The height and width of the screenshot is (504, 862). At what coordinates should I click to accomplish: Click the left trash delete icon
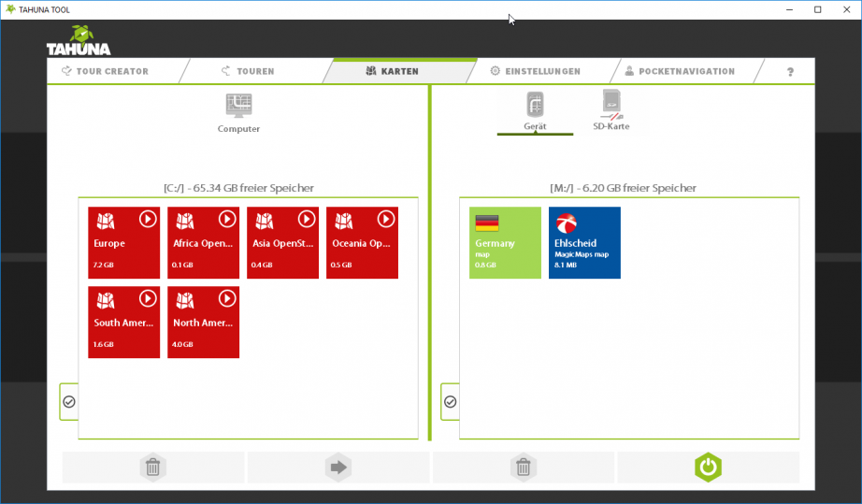tap(153, 467)
